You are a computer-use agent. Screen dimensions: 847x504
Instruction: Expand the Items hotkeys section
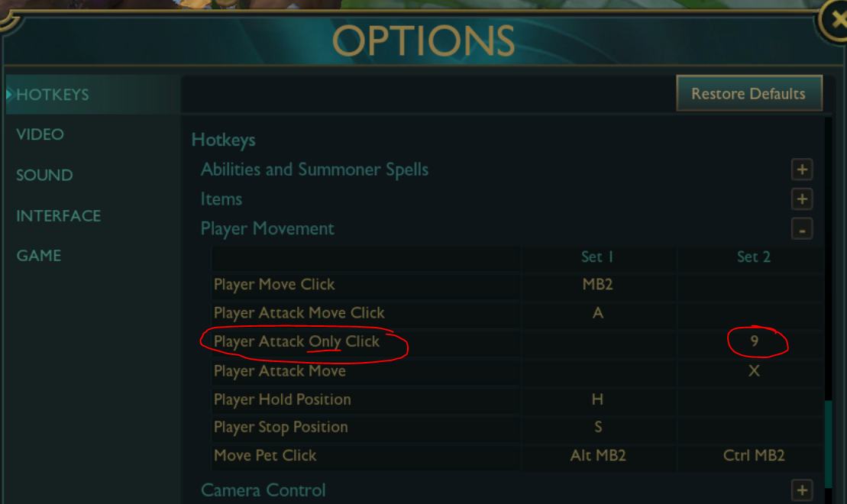[x=802, y=199]
